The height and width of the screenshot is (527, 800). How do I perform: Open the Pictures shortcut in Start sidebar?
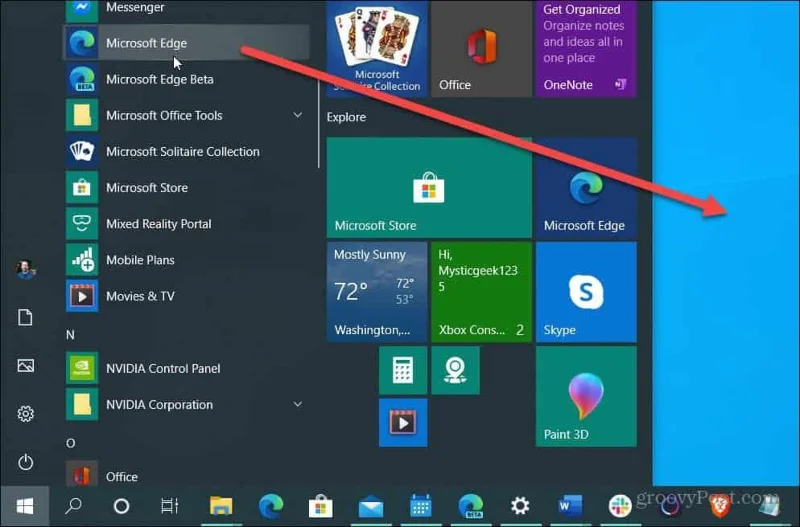click(x=26, y=365)
